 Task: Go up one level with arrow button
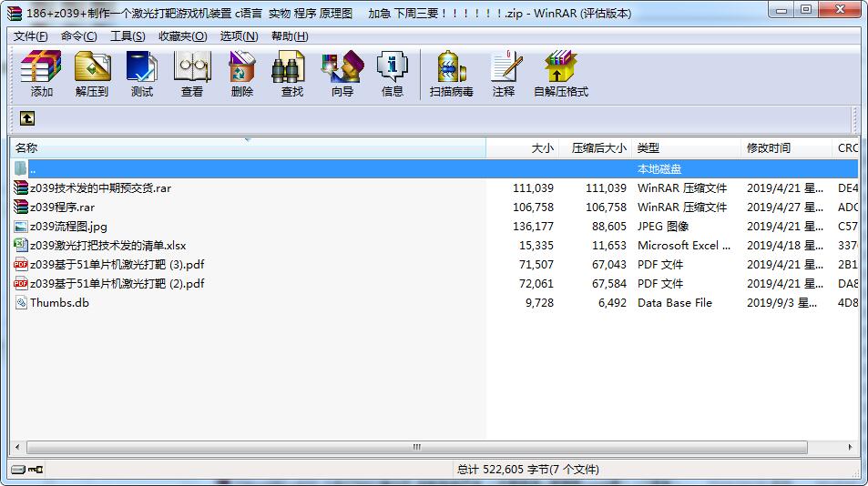click(x=27, y=117)
